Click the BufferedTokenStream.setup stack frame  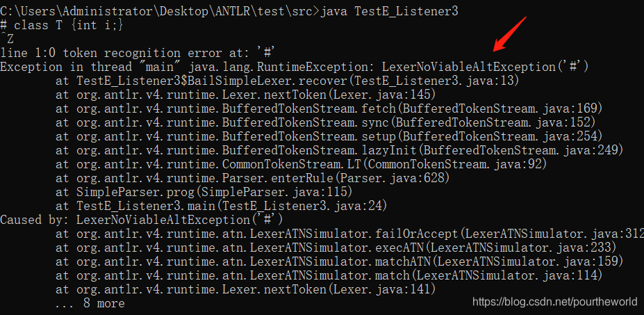pyautogui.click(x=329, y=136)
